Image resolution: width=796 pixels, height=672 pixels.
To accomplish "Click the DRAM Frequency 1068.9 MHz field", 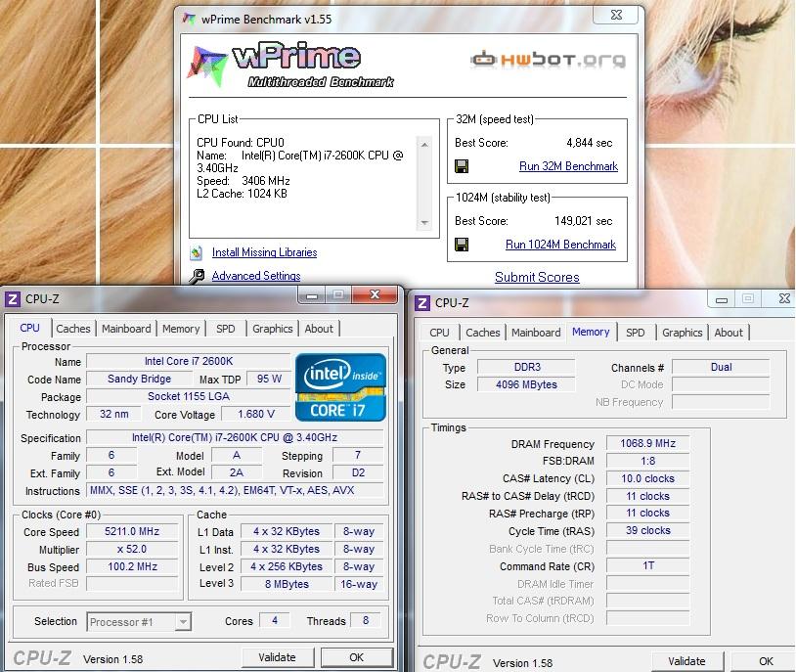I will [647, 443].
